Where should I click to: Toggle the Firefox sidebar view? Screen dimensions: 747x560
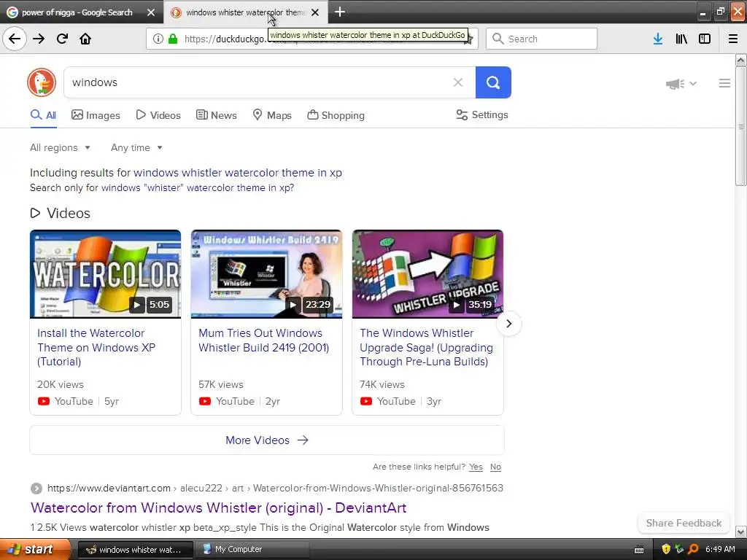pyautogui.click(x=705, y=39)
